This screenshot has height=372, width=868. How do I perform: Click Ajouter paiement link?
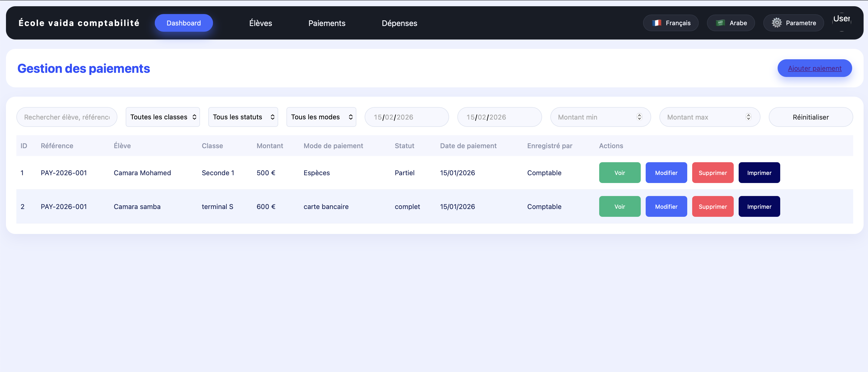point(814,68)
